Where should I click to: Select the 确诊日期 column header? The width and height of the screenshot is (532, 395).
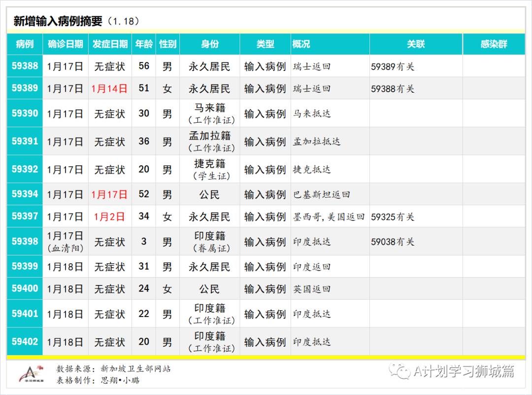(66, 44)
